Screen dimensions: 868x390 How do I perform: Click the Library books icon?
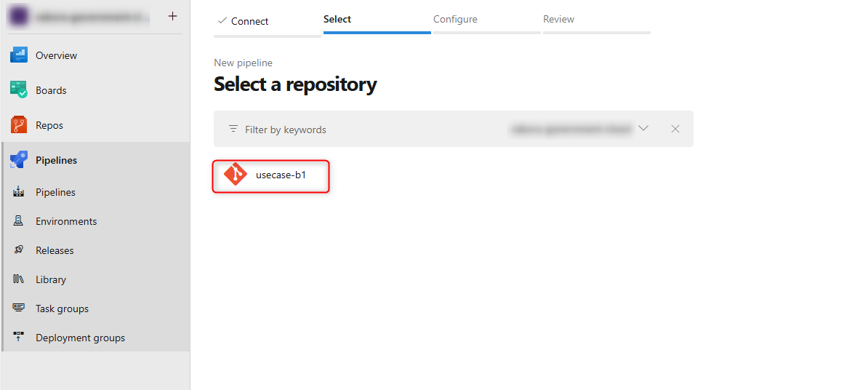point(18,279)
